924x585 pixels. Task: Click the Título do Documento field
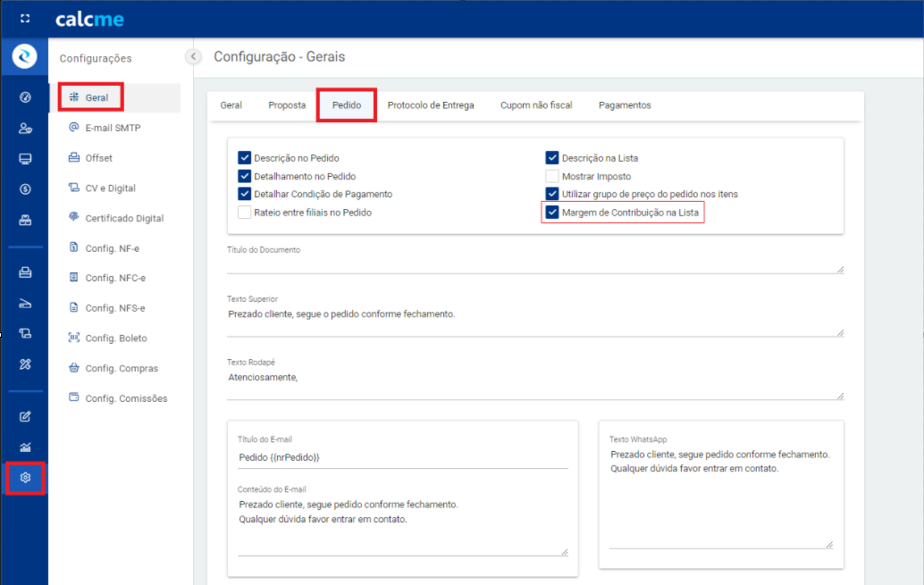click(x=533, y=264)
